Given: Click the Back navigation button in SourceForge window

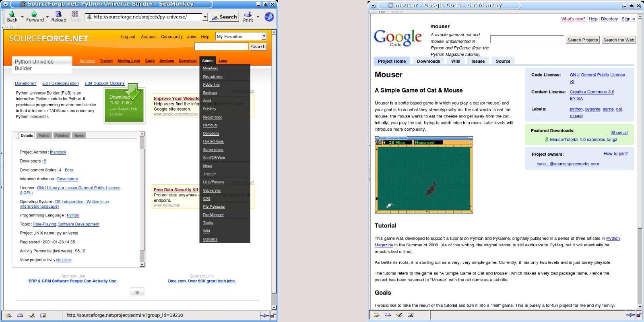Looking at the screenshot, I should 12,17.
